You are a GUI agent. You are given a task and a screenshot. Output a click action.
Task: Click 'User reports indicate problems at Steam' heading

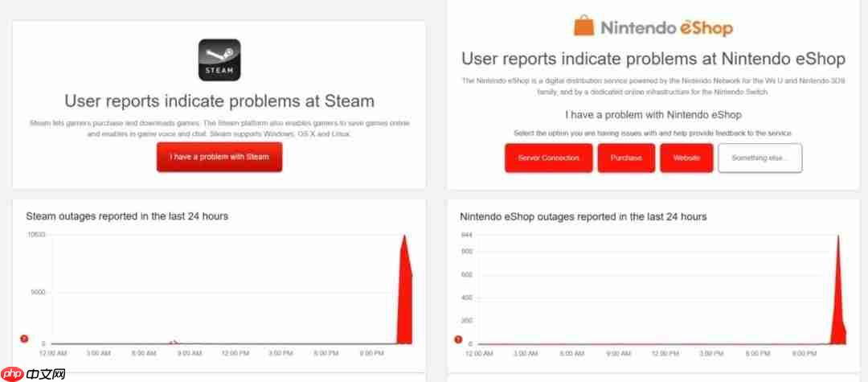(219, 101)
